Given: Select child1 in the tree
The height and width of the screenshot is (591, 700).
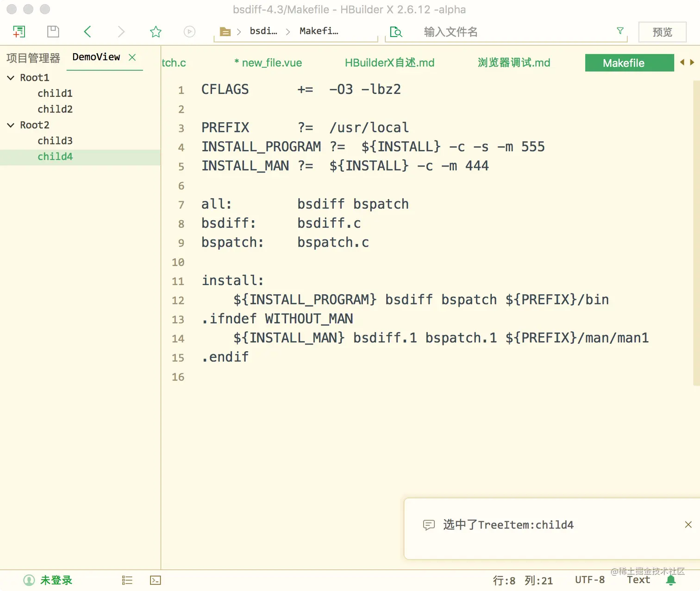Looking at the screenshot, I should 55,93.
